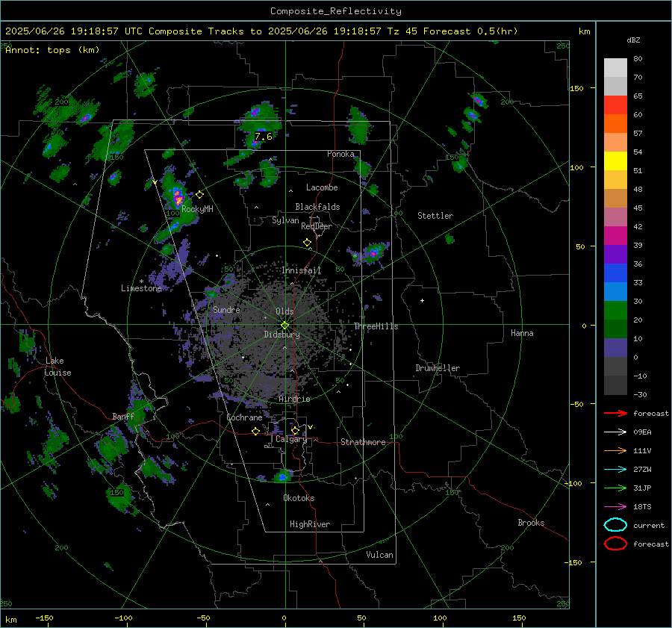Click the magenta 18TS arrow in the legend
Screen dimensions: 672x628
(615, 507)
